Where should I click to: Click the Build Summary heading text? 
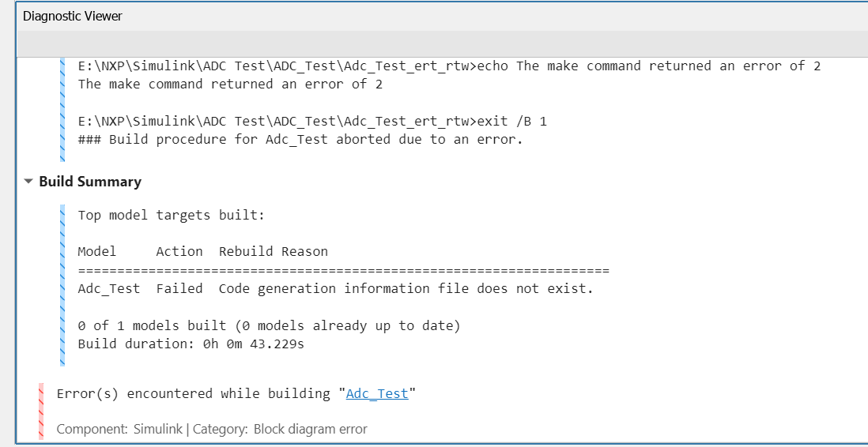90,182
